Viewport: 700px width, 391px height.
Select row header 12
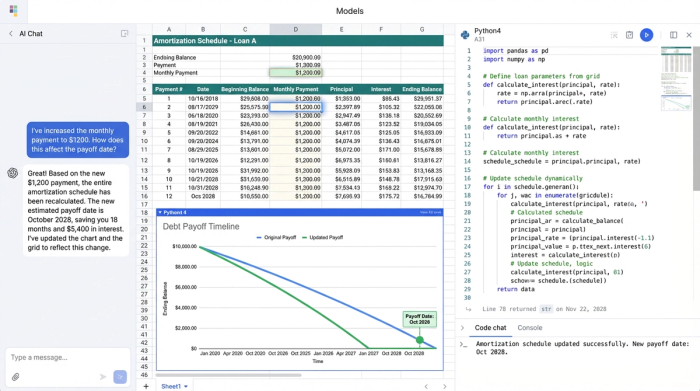pyautogui.click(x=144, y=160)
